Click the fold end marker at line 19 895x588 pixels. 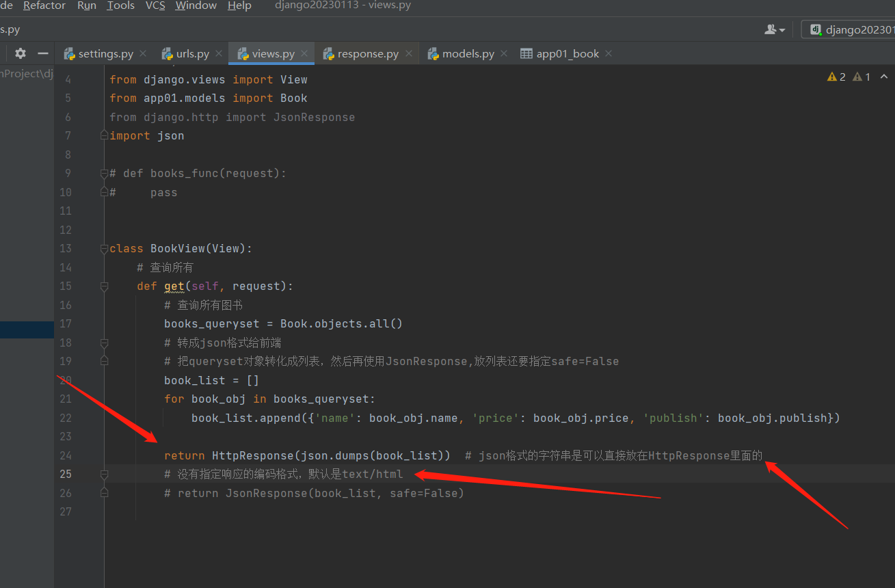click(x=105, y=361)
